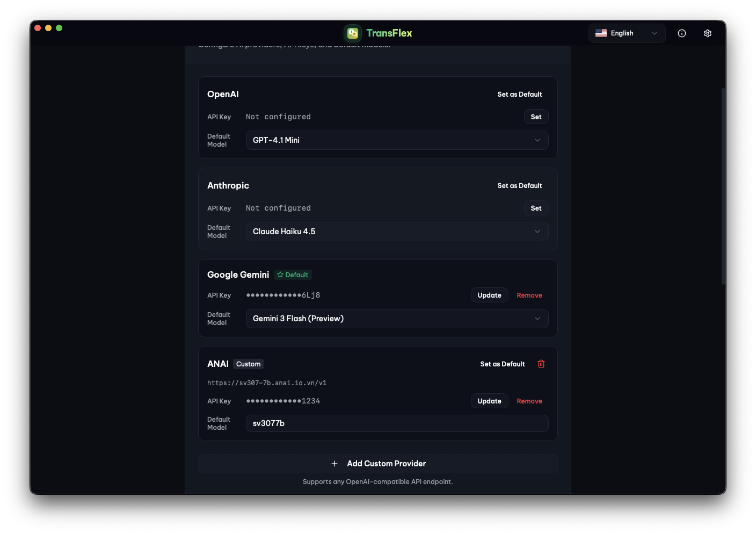Screen dimensions: 756x534
Task: Set OpenAI as default provider
Action: coord(519,95)
